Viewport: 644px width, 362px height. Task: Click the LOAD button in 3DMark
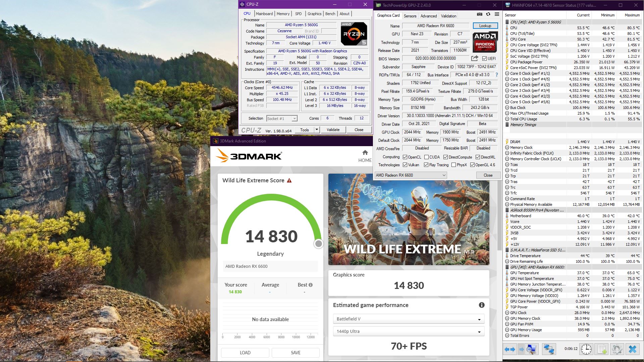click(245, 353)
